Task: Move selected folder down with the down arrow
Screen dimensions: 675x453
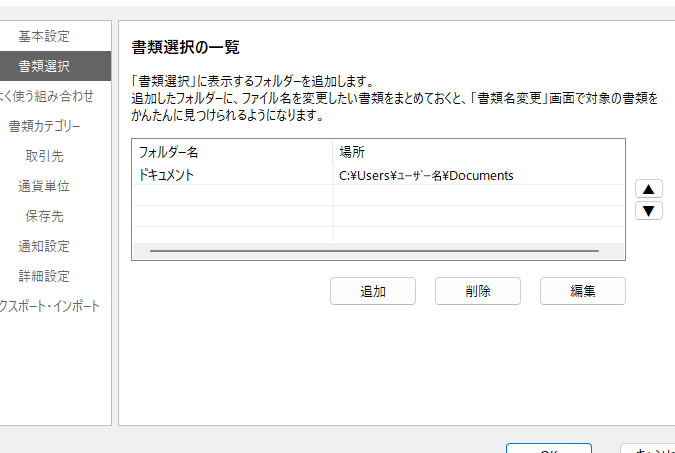Action: pyautogui.click(x=649, y=211)
